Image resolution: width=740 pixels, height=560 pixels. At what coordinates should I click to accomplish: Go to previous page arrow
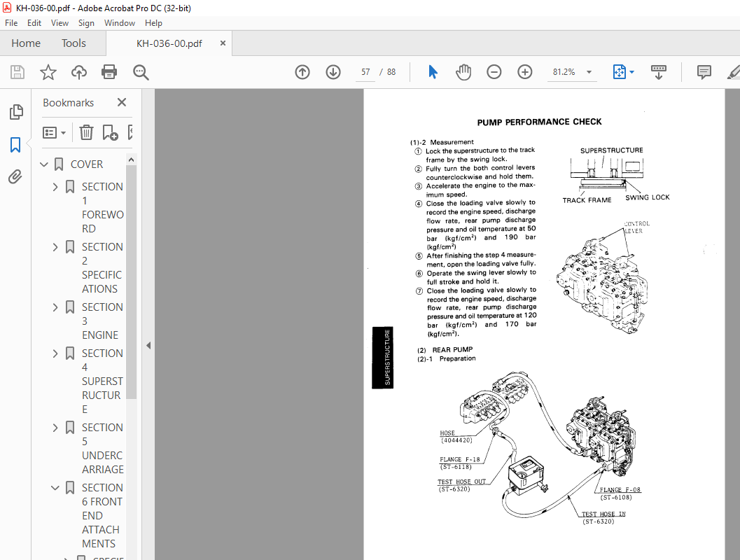pos(302,72)
